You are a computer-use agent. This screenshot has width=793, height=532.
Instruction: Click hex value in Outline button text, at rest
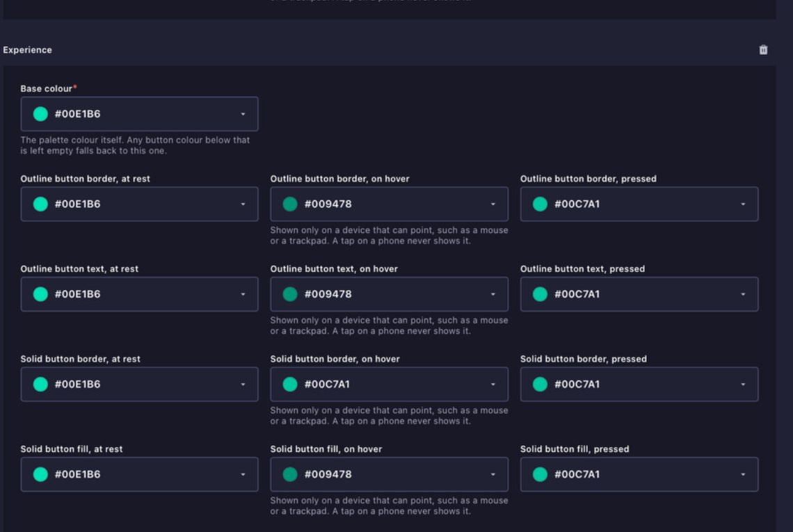pyautogui.click(x=77, y=293)
